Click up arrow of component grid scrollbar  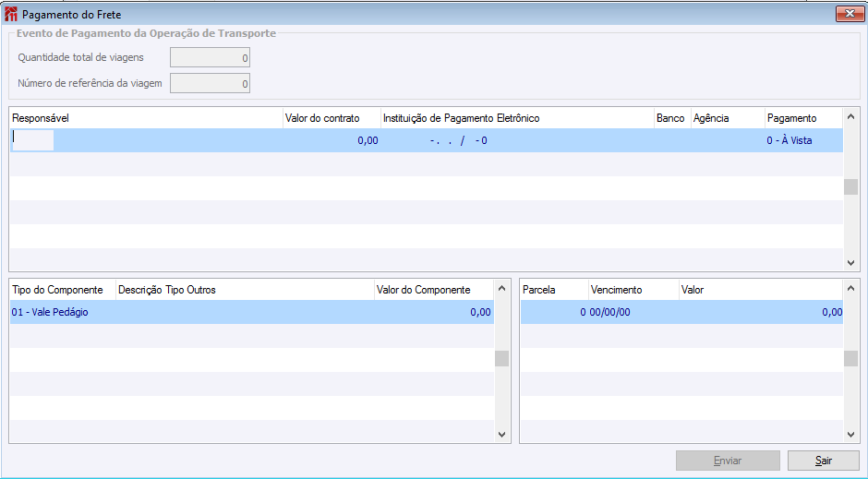pos(502,288)
